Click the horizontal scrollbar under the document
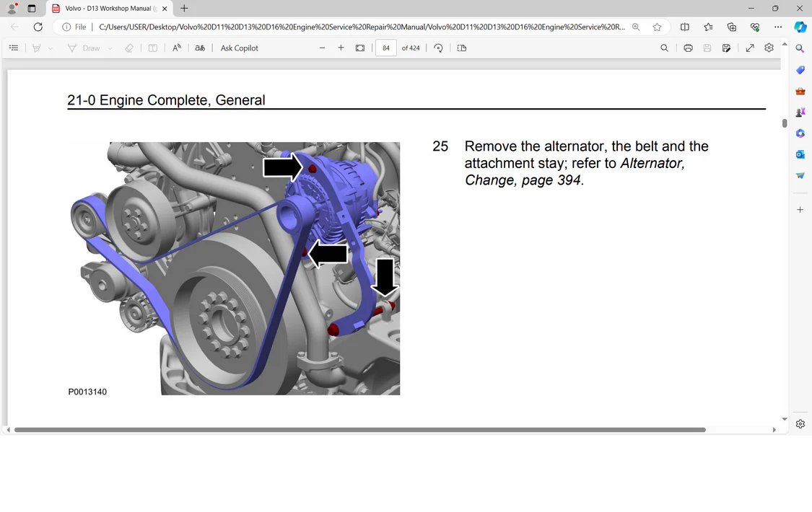The width and height of the screenshot is (812, 512). pos(359,430)
